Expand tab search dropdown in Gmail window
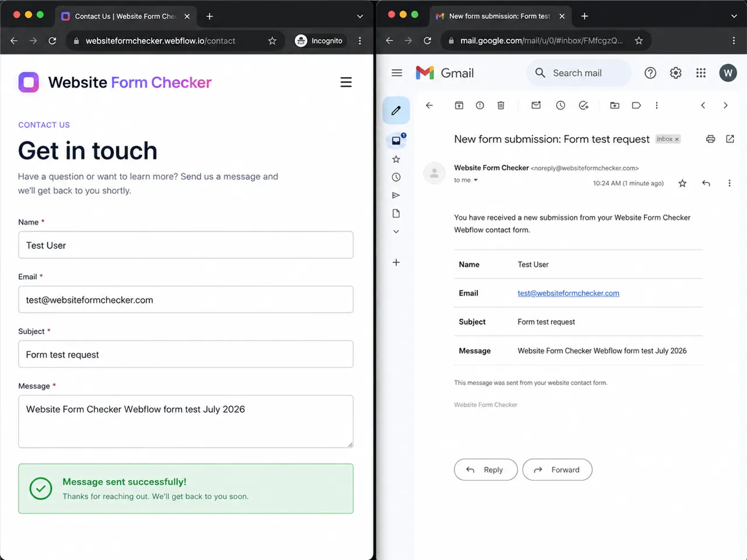Image resolution: width=747 pixels, height=560 pixels. point(734,16)
